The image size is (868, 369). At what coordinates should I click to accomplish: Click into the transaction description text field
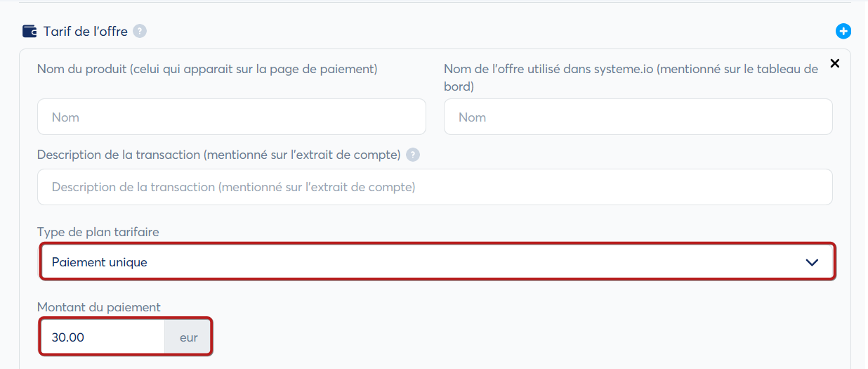[434, 187]
